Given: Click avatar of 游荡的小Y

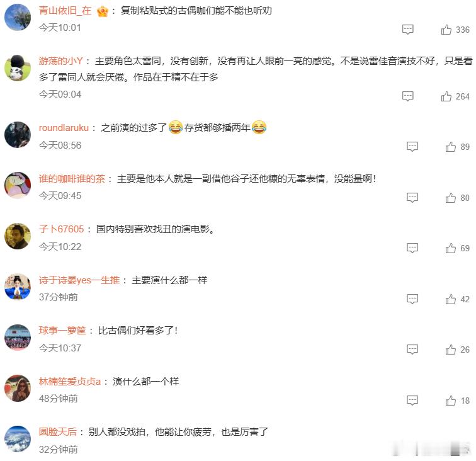Looking at the screenshot, I should [x=18, y=68].
